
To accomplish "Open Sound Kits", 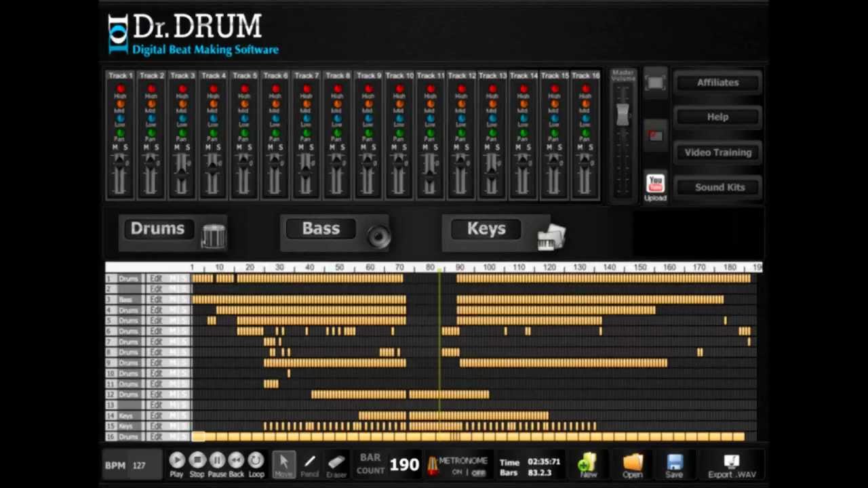I will point(717,188).
